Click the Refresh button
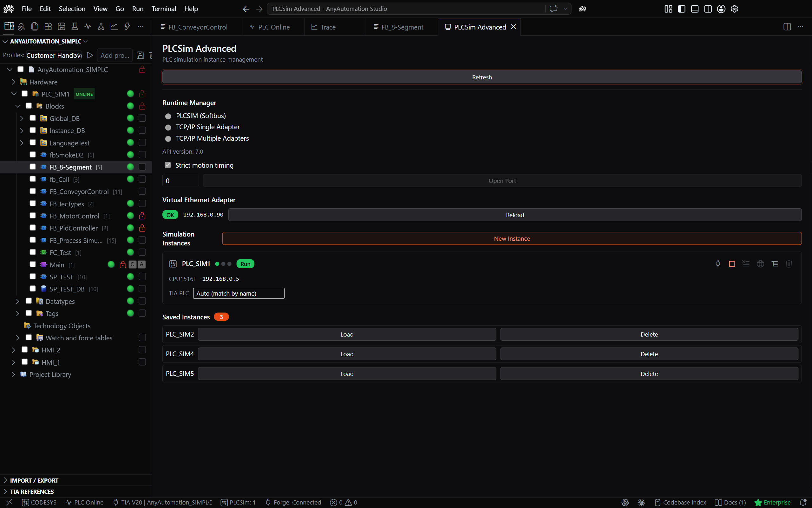 pos(482,77)
